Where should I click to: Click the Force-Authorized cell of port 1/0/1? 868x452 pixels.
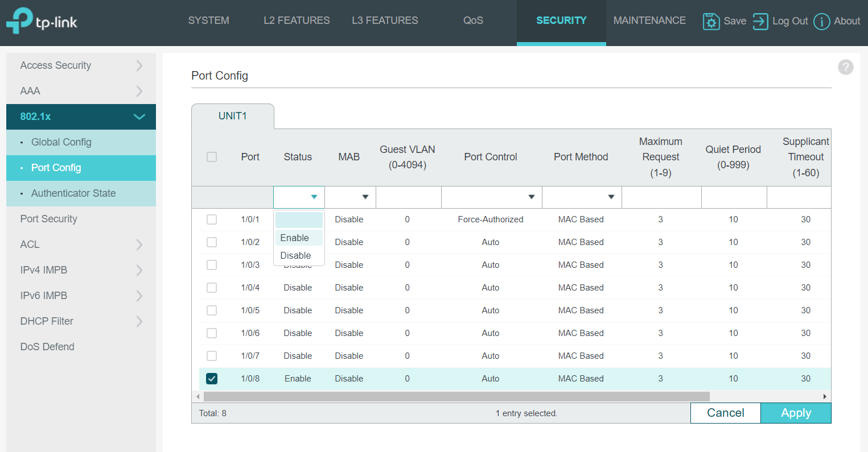(x=491, y=219)
